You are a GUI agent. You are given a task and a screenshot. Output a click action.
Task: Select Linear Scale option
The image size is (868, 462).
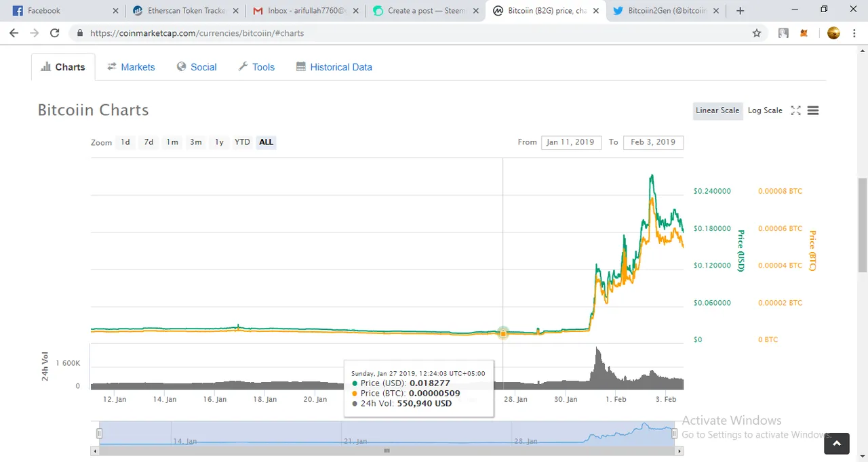717,110
